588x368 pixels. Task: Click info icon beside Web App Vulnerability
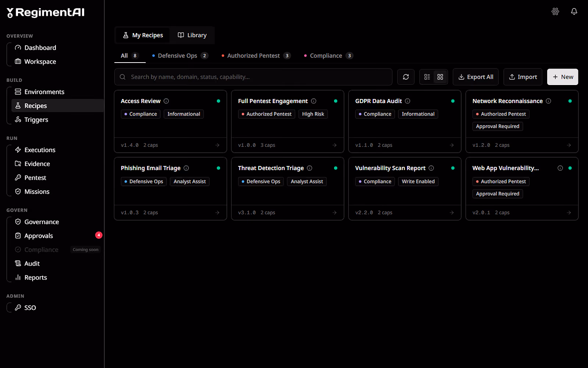(560, 168)
